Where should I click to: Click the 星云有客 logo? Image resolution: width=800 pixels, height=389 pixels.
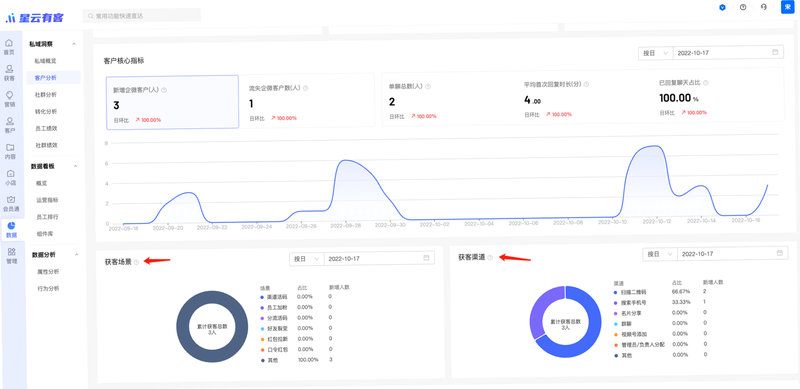[34, 18]
